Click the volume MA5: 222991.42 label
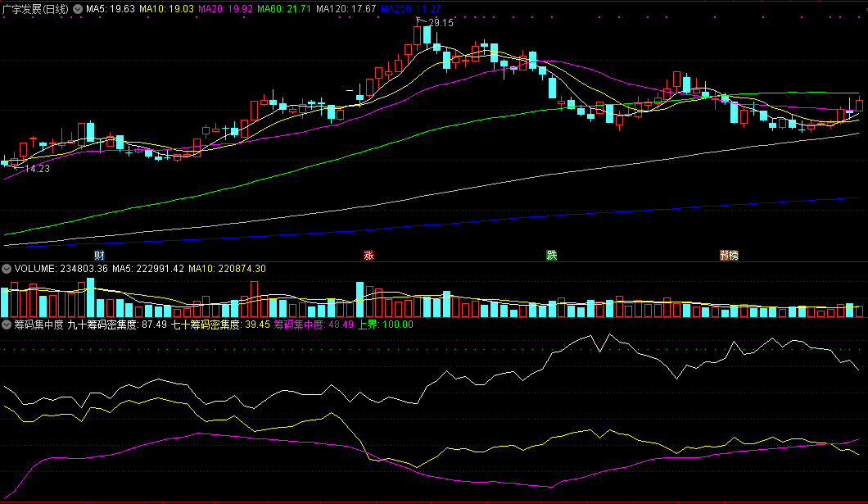Viewport: 868px width, 504px height. [147, 269]
